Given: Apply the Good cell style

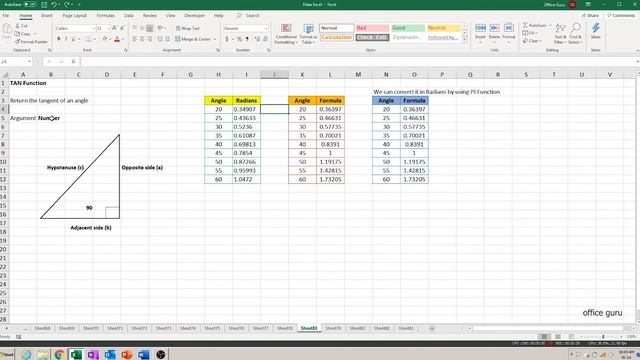Looking at the screenshot, I should [x=408, y=28].
